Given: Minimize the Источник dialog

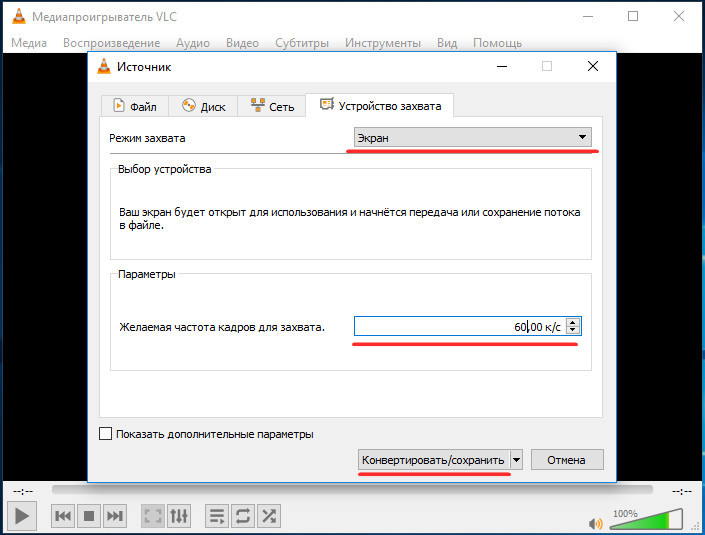Looking at the screenshot, I should [502, 67].
